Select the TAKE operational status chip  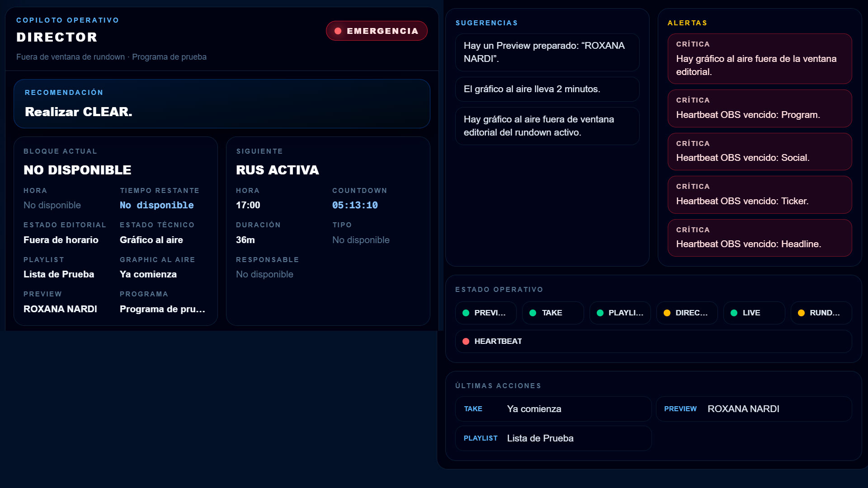coord(553,313)
